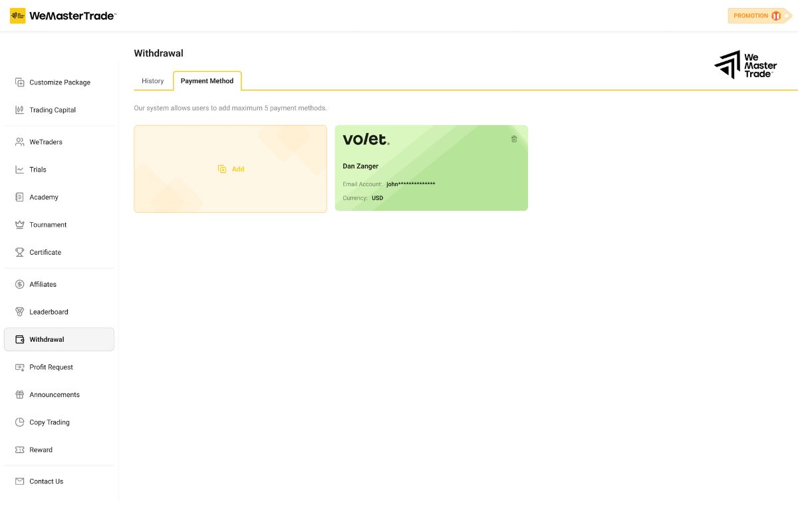This screenshot has height=532, width=798.
Task: Open Trading Capital from the sidebar
Action: pyautogui.click(x=19, y=110)
